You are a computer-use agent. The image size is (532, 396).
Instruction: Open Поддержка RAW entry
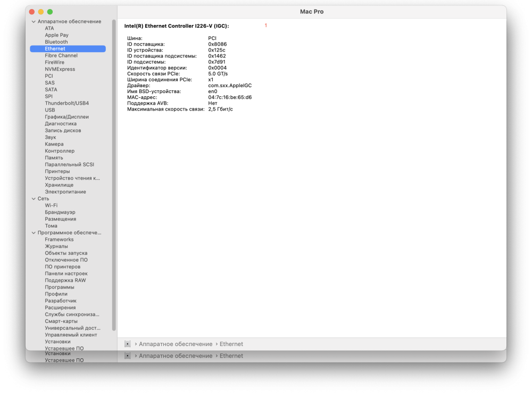[x=65, y=280]
